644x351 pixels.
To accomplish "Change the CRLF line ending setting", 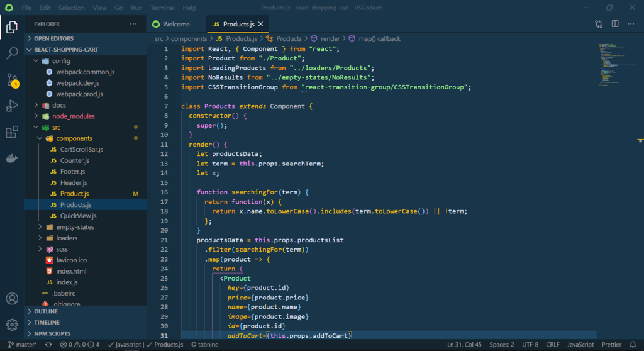I will 552,345.
